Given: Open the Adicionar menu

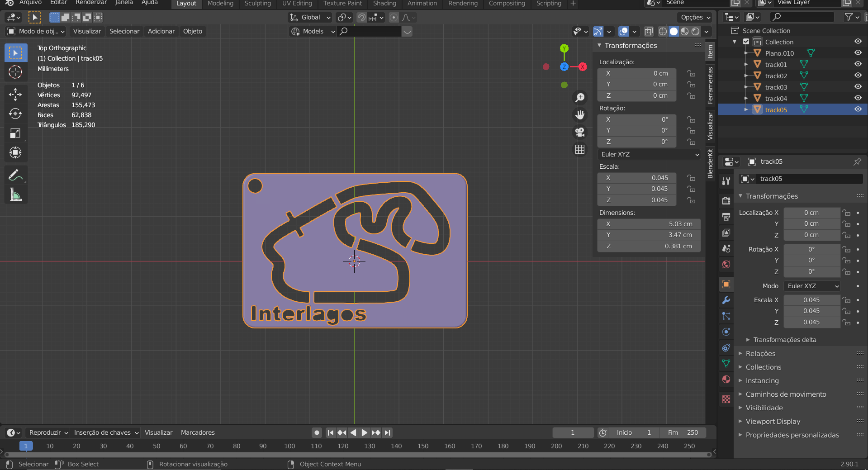Looking at the screenshot, I should [161, 31].
